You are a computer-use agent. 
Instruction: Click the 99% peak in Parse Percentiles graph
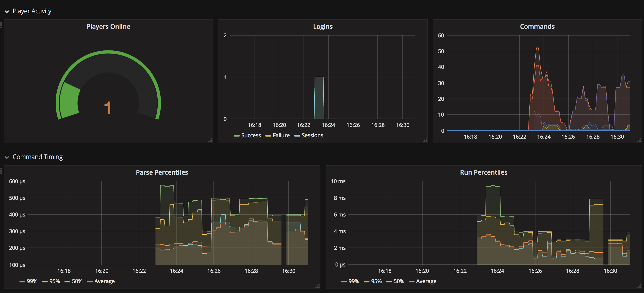pos(167,186)
